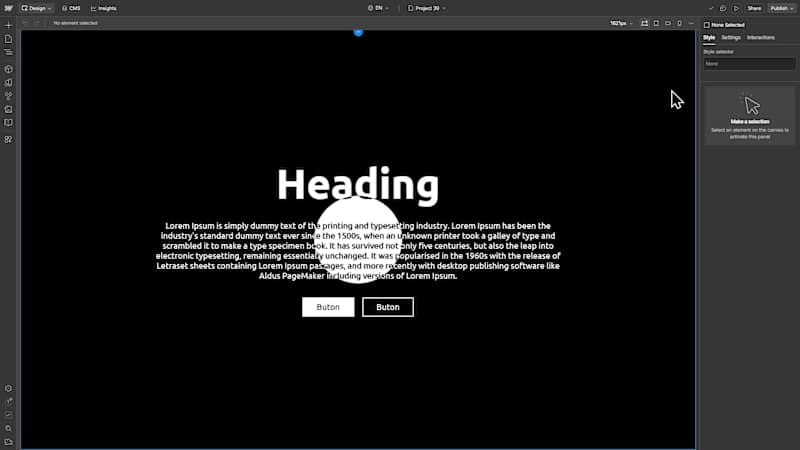The height and width of the screenshot is (450, 800).
Task: Start preview with the play icon
Action: point(736,9)
